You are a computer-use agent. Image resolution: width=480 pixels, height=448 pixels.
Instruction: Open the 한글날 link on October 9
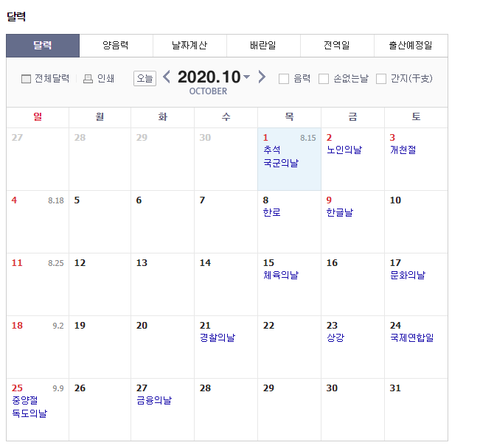click(340, 212)
